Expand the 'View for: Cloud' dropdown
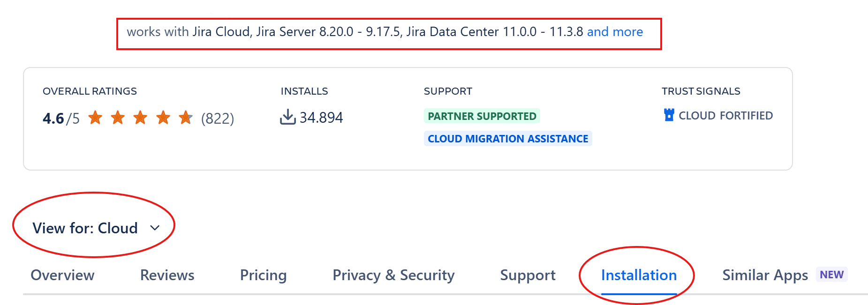 pos(96,228)
